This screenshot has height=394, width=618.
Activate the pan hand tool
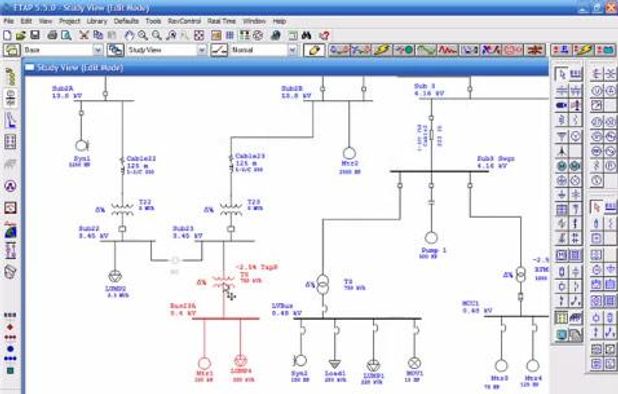pos(129,35)
